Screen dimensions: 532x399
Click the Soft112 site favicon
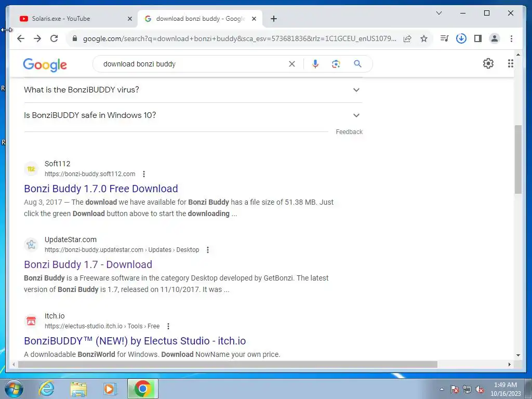31,169
